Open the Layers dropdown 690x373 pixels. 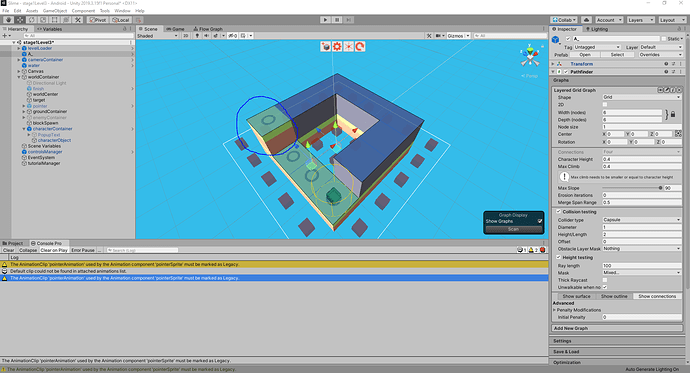(640, 20)
